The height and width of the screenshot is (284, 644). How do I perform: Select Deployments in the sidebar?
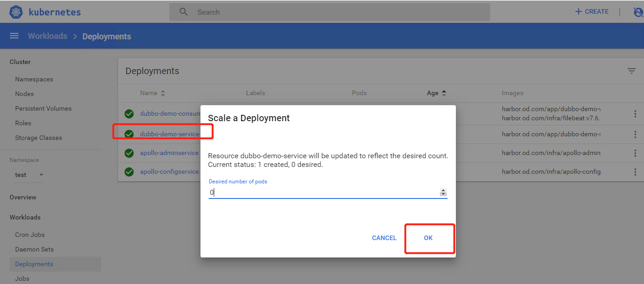[x=34, y=264]
